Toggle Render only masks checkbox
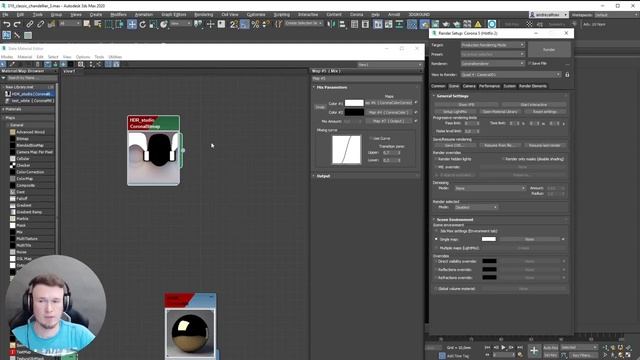 tap(504, 159)
